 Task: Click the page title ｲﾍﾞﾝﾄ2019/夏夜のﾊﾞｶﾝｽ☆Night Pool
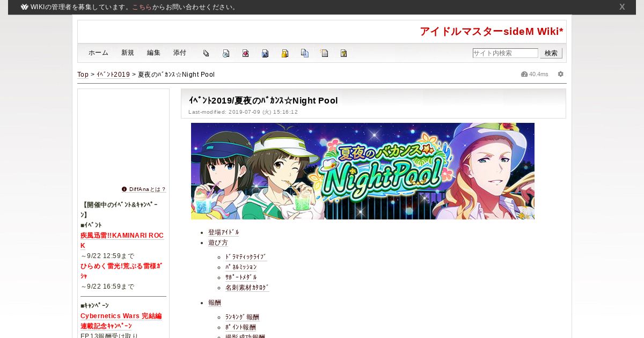tap(263, 100)
